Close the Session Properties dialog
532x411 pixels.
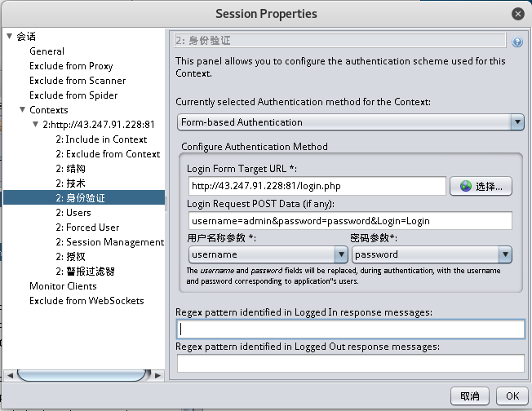pos(518,14)
